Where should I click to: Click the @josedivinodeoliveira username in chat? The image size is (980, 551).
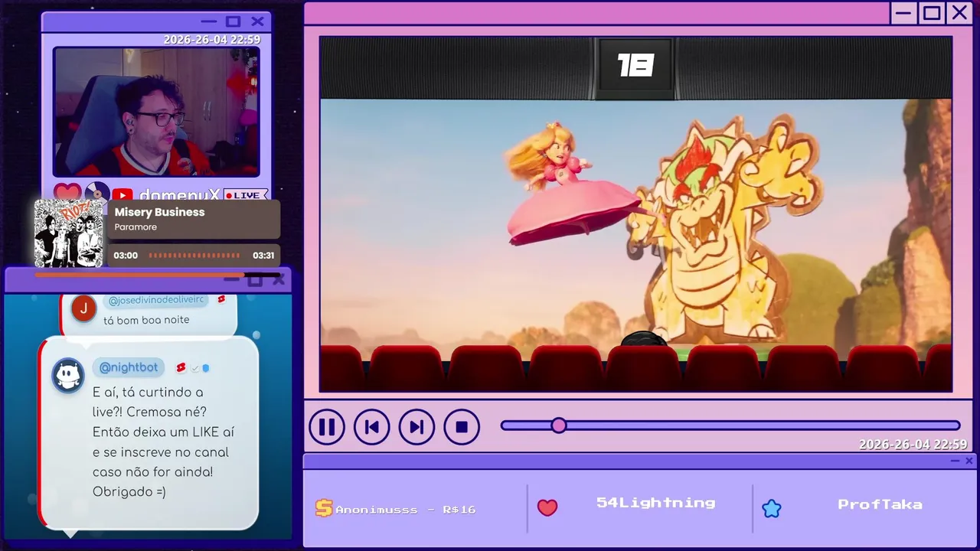click(x=156, y=300)
